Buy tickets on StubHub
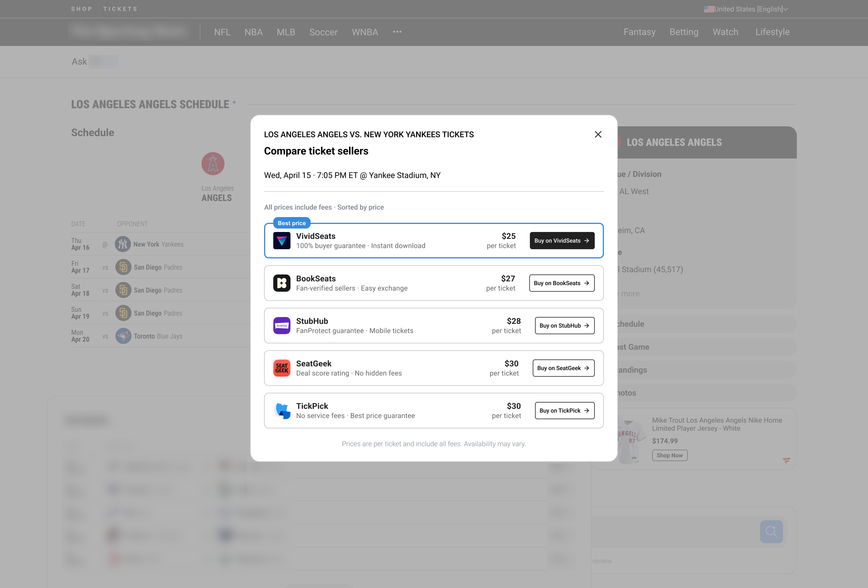868x588 pixels. (x=564, y=326)
